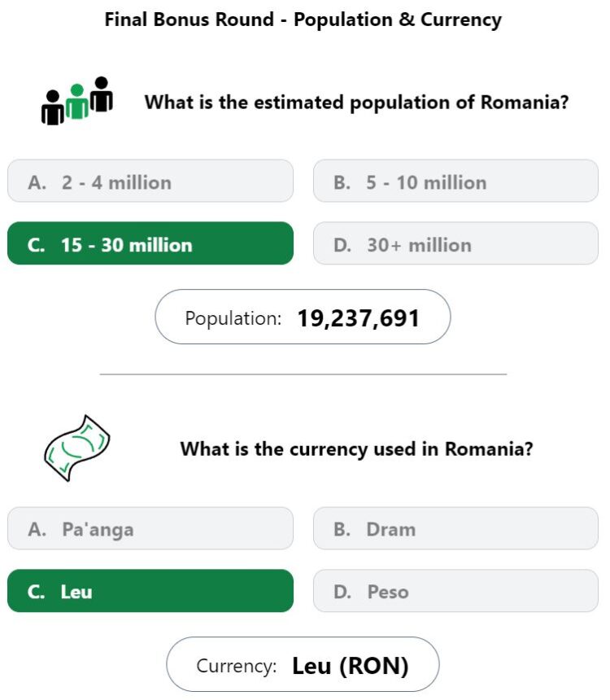Click the population people icon
This screenshot has height=700, width=610.
tap(76, 100)
